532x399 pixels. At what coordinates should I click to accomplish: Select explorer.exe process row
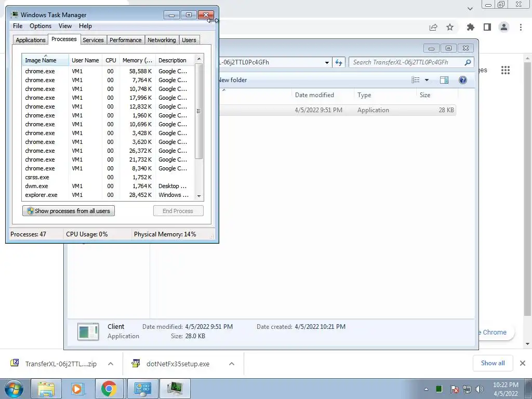tap(108, 195)
